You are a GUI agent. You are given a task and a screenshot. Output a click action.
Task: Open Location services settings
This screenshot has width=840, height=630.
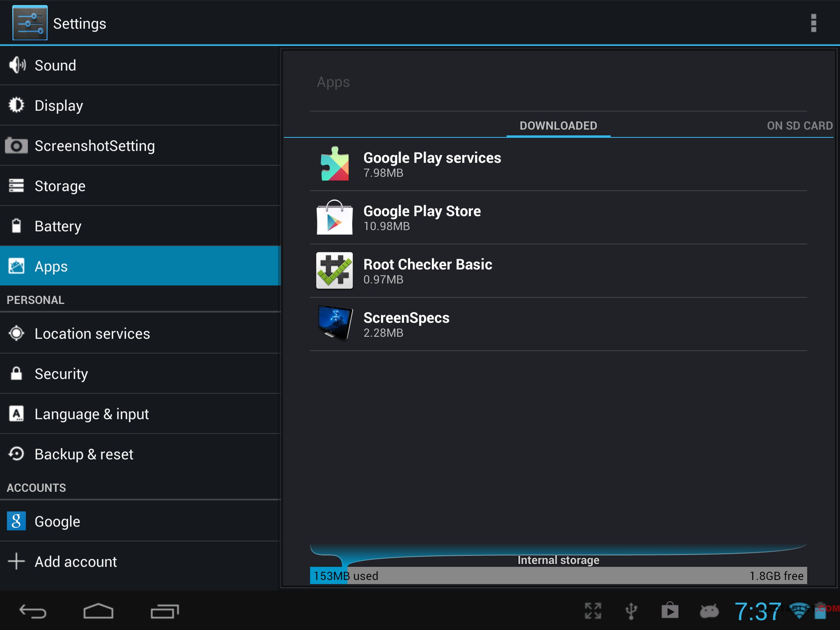139,334
